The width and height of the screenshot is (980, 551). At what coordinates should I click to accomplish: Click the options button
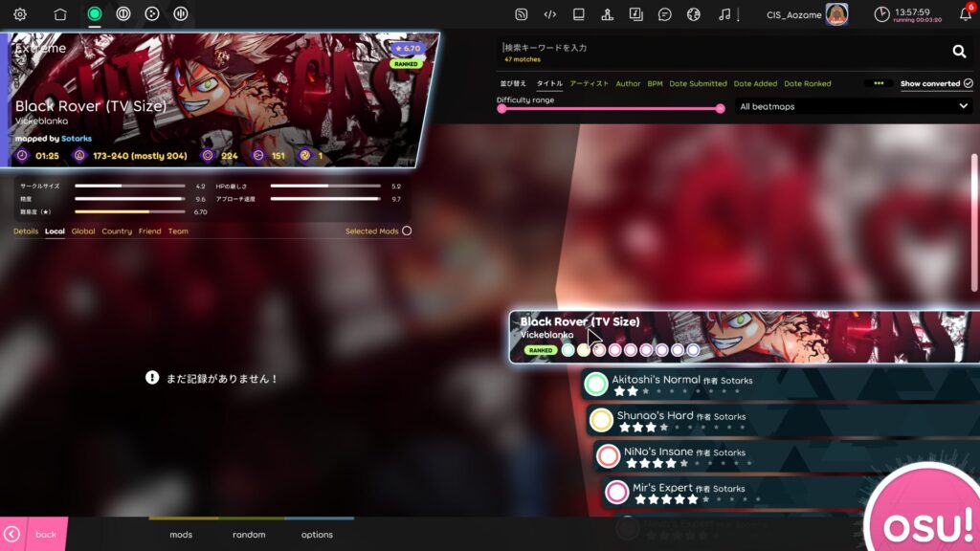pyautogui.click(x=317, y=534)
